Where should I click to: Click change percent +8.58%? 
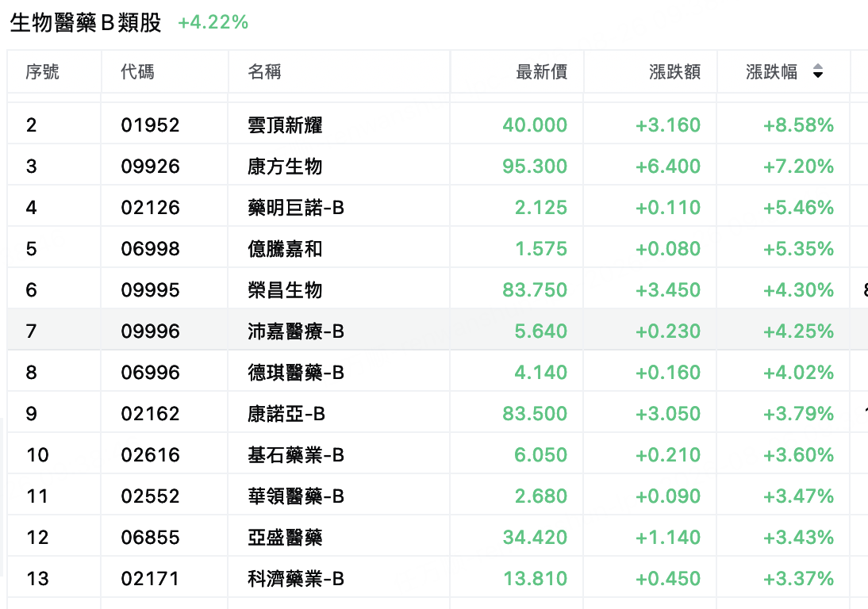[x=799, y=125]
